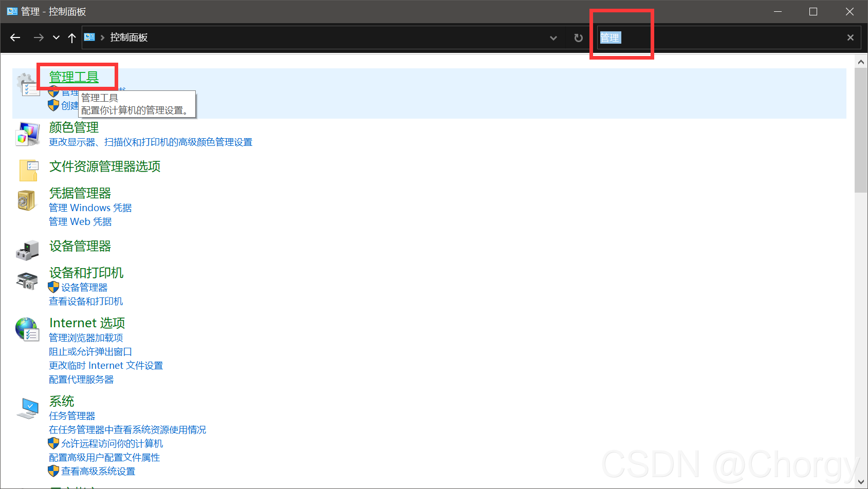Open 文件资源管理器选项
The height and width of the screenshot is (489, 868).
click(x=105, y=166)
